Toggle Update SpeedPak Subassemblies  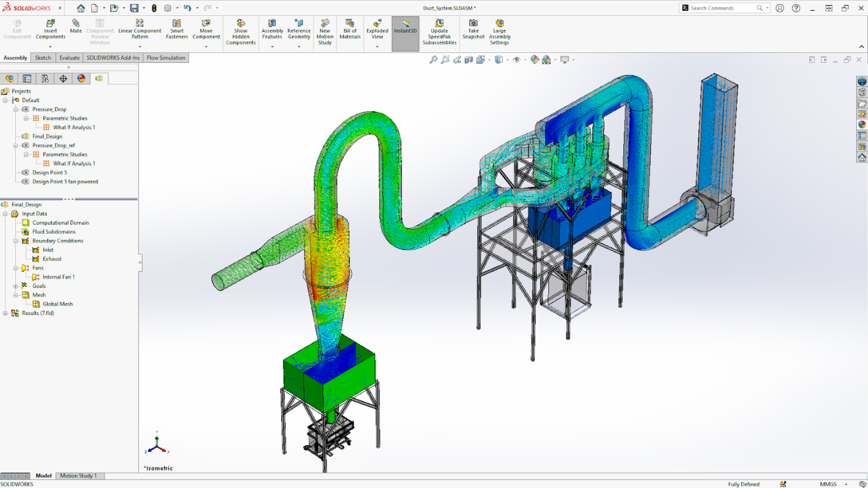439,31
